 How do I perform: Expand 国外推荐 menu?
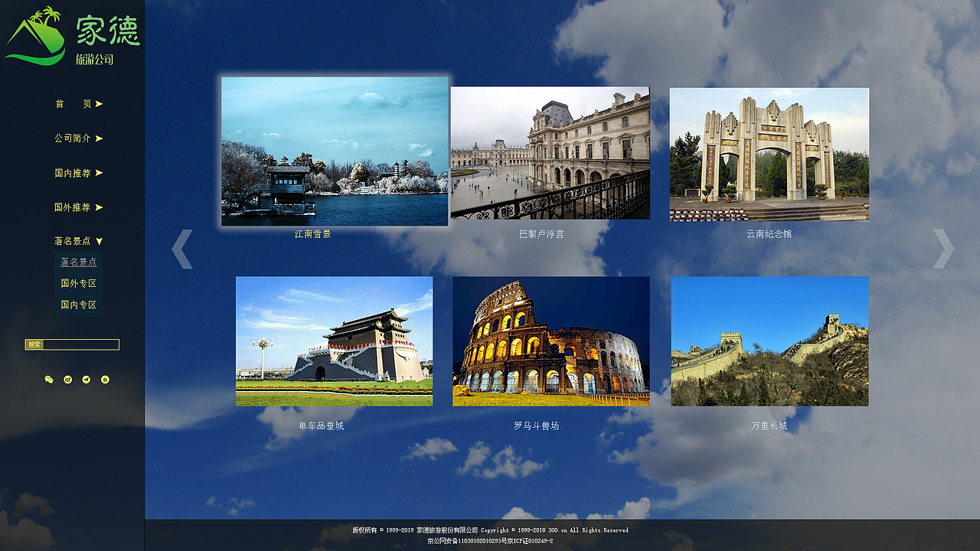79,207
